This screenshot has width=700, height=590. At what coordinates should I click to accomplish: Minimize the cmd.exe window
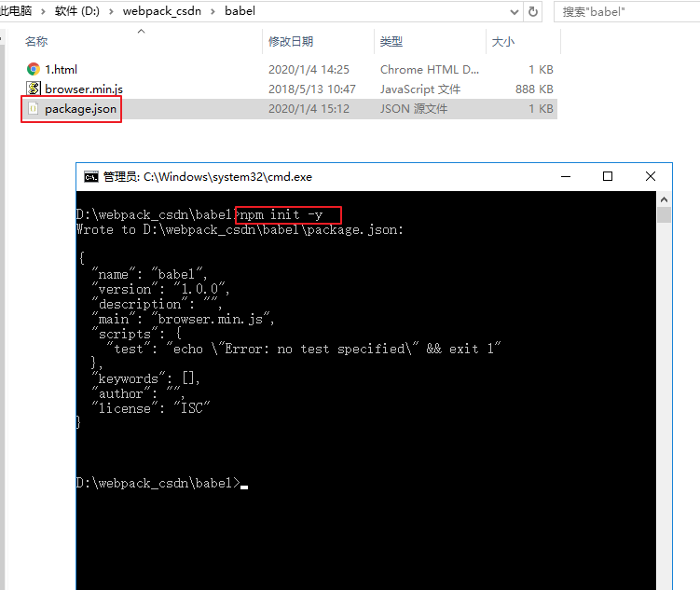click(566, 177)
